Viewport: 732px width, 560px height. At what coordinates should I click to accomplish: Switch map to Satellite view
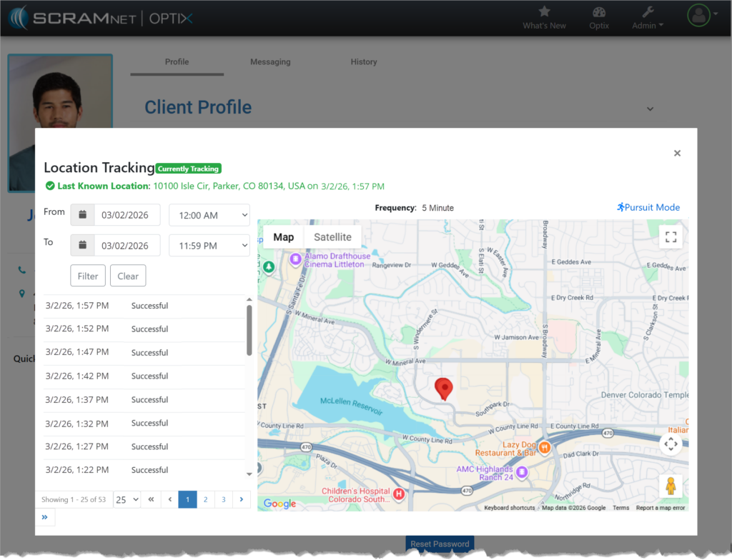click(x=332, y=237)
